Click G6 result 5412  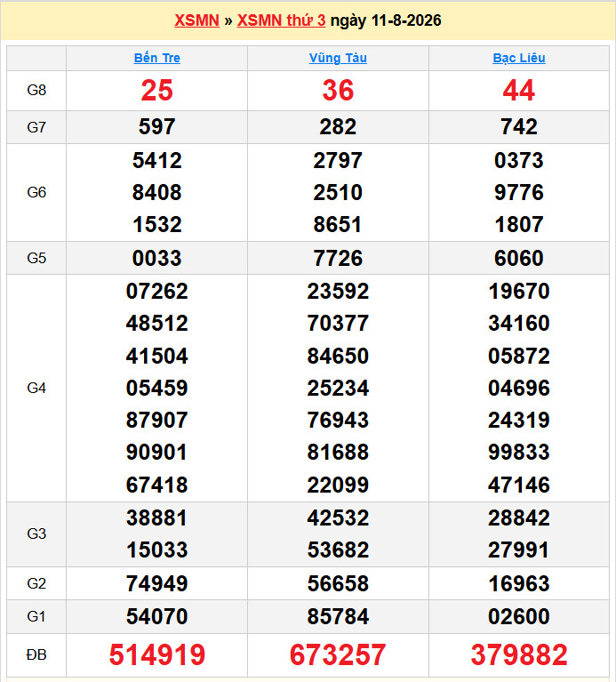[x=157, y=160]
